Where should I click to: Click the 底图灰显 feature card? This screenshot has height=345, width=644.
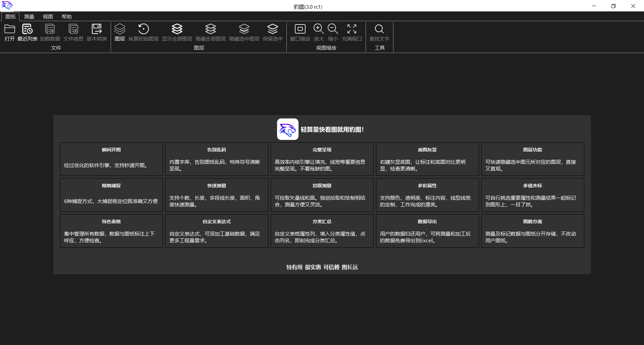pos(427,159)
